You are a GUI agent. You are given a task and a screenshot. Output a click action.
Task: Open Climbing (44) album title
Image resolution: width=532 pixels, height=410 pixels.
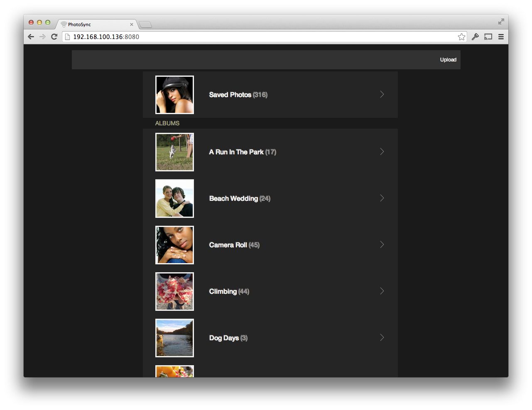229,291
